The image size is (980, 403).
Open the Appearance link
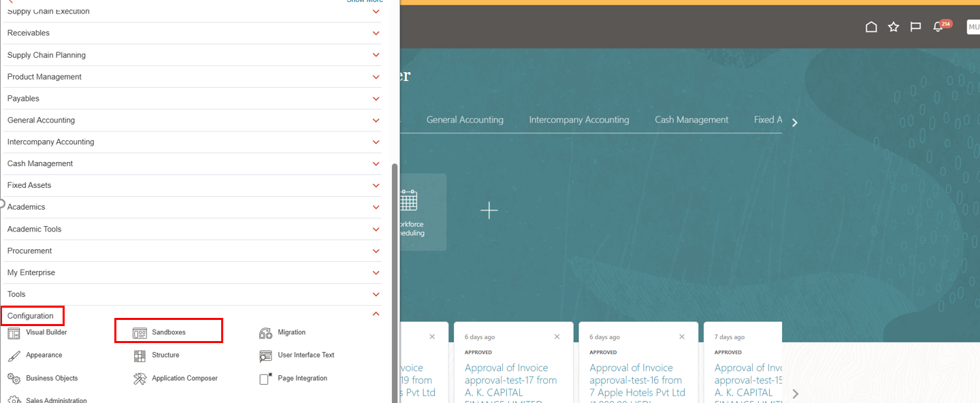[x=44, y=355]
